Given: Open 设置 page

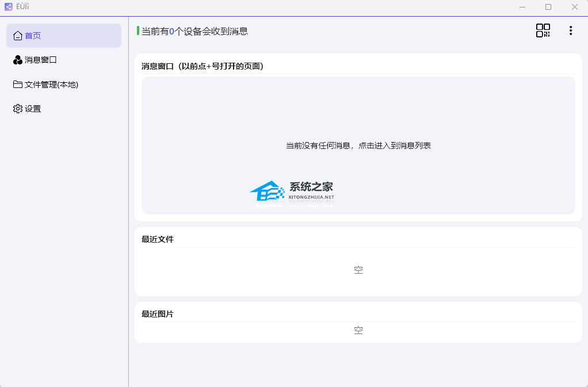Looking at the screenshot, I should coord(64,109).
